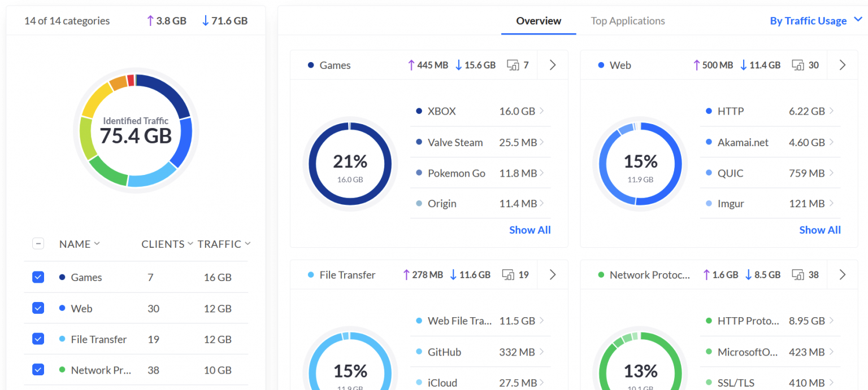Open the MicrosoftO... application row
The image size is (868, 390).
click(770, 352)
